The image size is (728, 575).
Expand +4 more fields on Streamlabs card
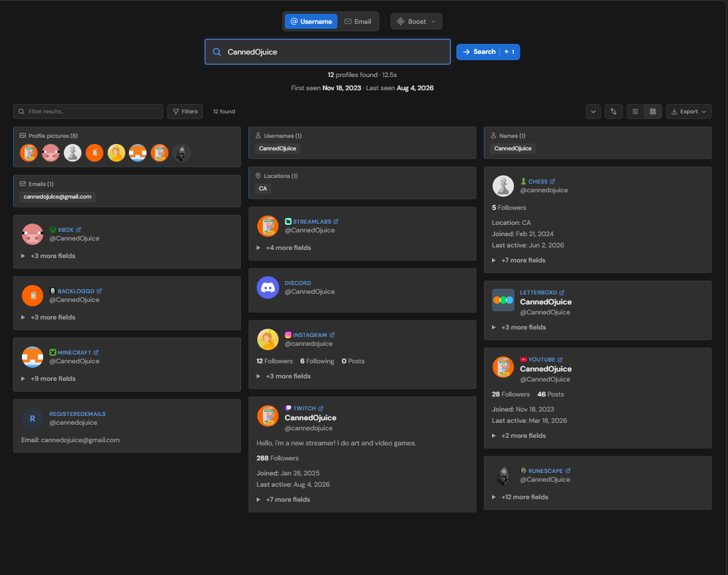pos(284,247)
